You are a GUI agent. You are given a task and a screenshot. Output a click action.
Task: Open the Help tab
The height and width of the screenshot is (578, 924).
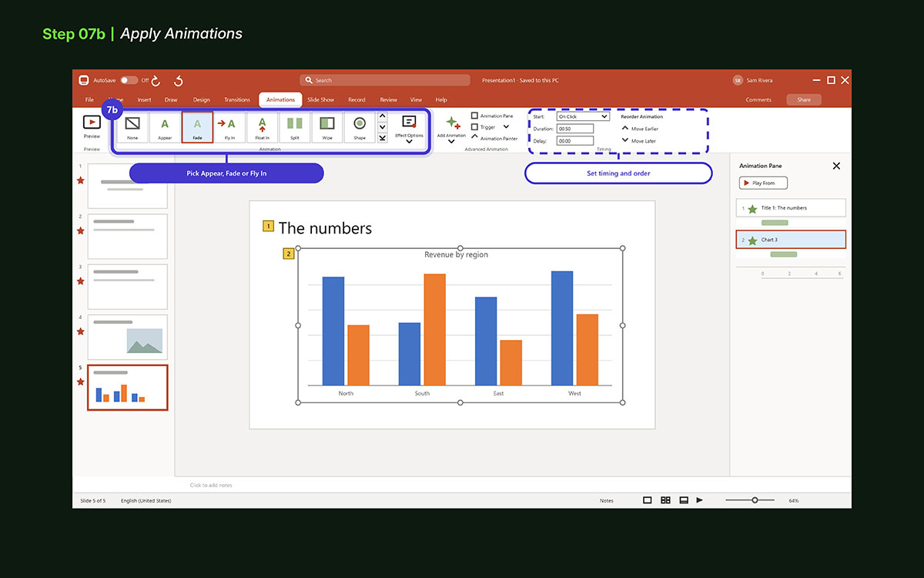(441, 99)
